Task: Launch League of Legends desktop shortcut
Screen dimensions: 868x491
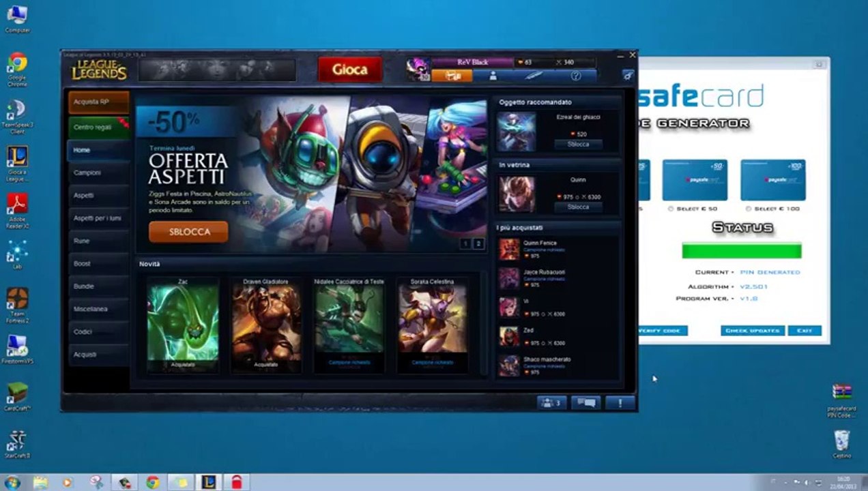Action: [17, 164]
